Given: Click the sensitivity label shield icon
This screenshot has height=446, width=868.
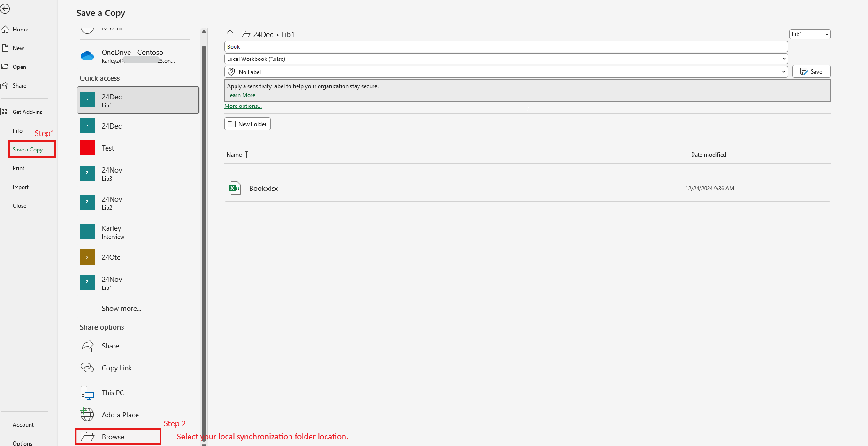Looking at the screenshot, I should 231,72.
